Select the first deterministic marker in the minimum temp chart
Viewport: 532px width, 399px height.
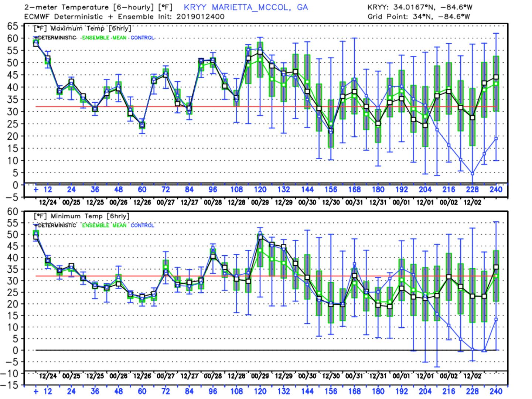point(36,238)
